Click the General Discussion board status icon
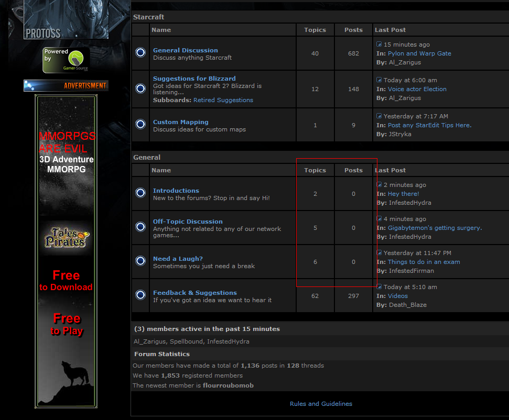 click(140, 52)
